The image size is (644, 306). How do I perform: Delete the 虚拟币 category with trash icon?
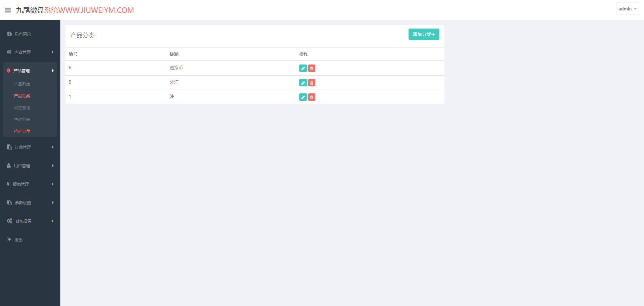pos(312,68)
